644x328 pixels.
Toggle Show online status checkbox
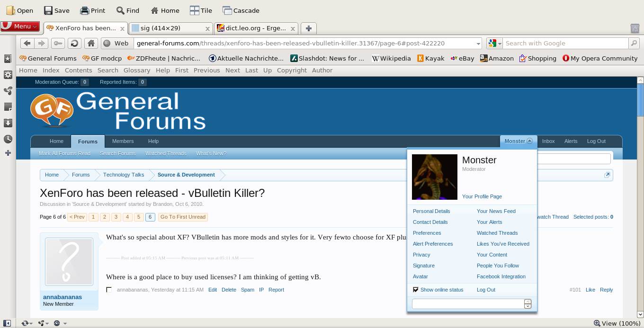(x=416, y=290)
